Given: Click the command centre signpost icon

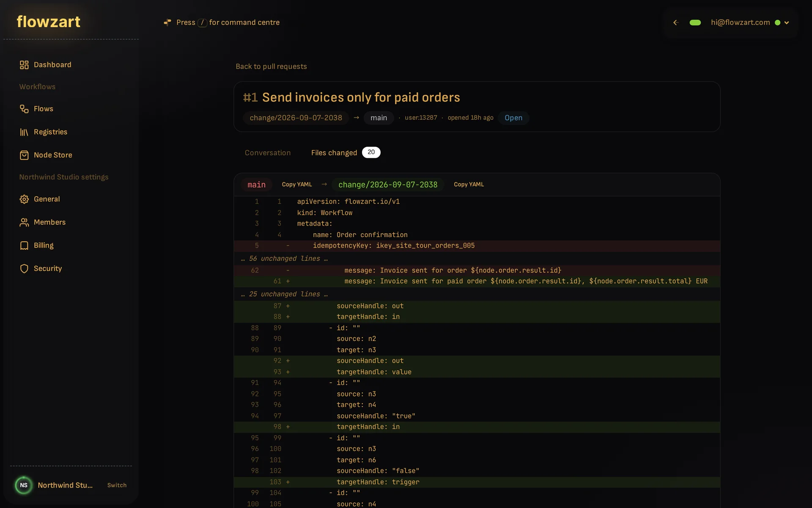Looking at the screenshot, I should click(x=167, y=22).
